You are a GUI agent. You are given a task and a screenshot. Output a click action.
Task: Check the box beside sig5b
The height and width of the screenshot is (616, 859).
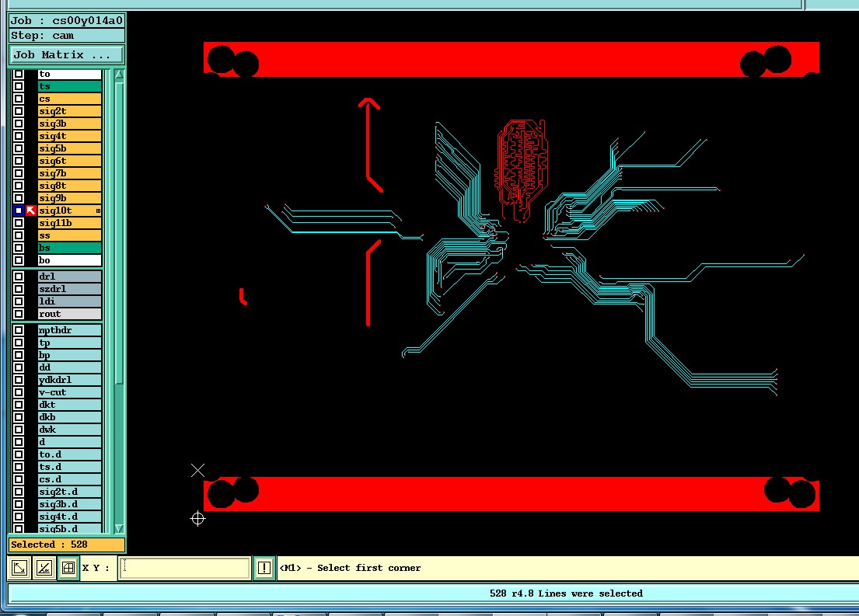[x=19, y=148]
